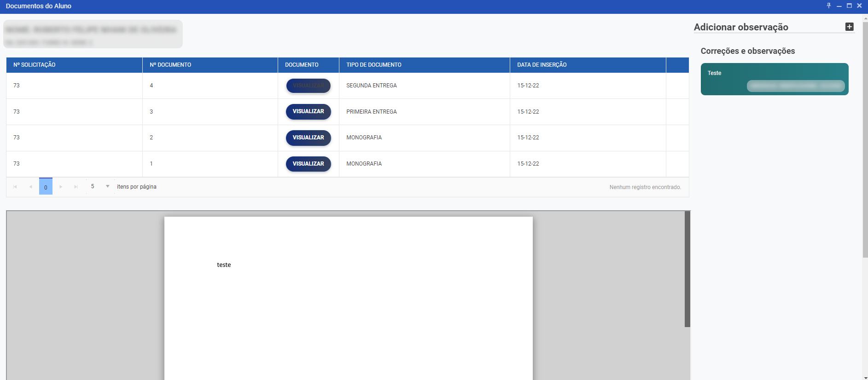Click SEGUNDA ENTREGA cell text
Screen dimensions: 868x380
372,86
